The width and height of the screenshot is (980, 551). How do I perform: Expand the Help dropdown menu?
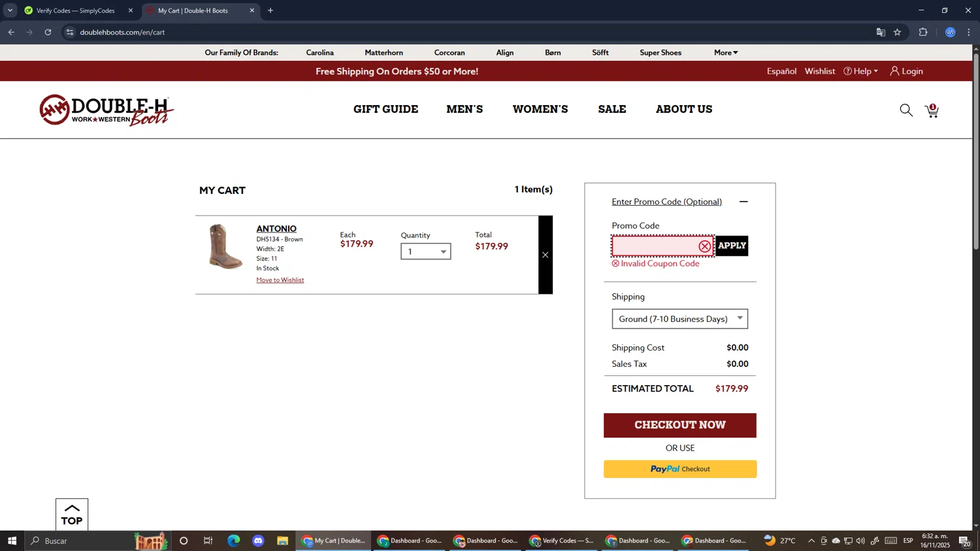[x=861, y=71]
